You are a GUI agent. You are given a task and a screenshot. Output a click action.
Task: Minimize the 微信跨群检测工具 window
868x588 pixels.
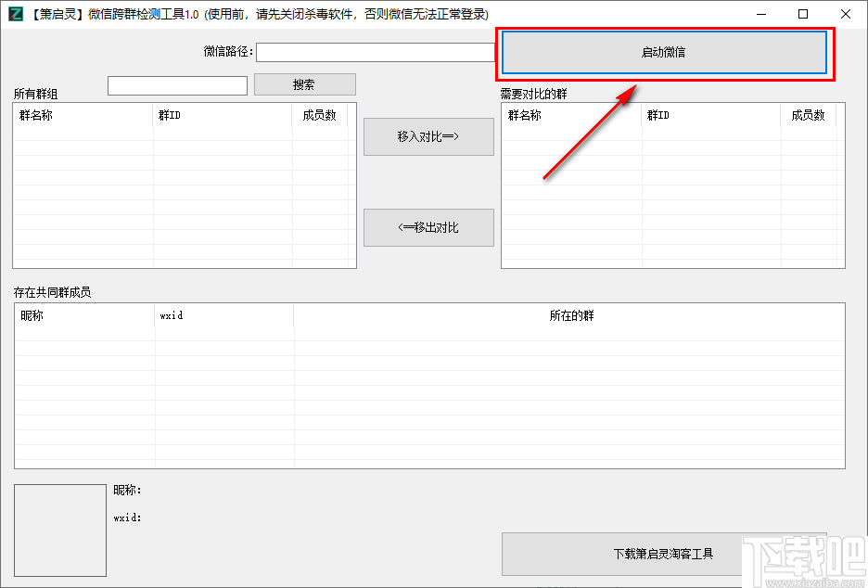pyautogui.click(x=761, y=14)
